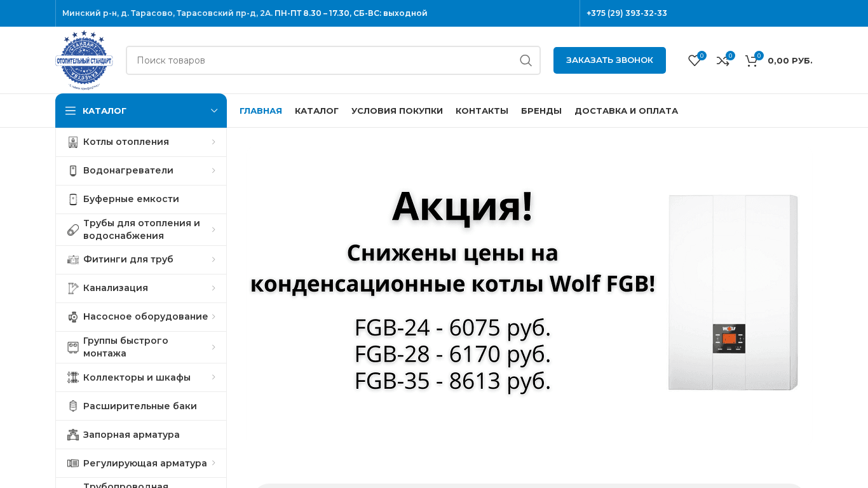Screen dimensions: 868x488
Task: Open the Бренды page
Action: pos(541,111)
